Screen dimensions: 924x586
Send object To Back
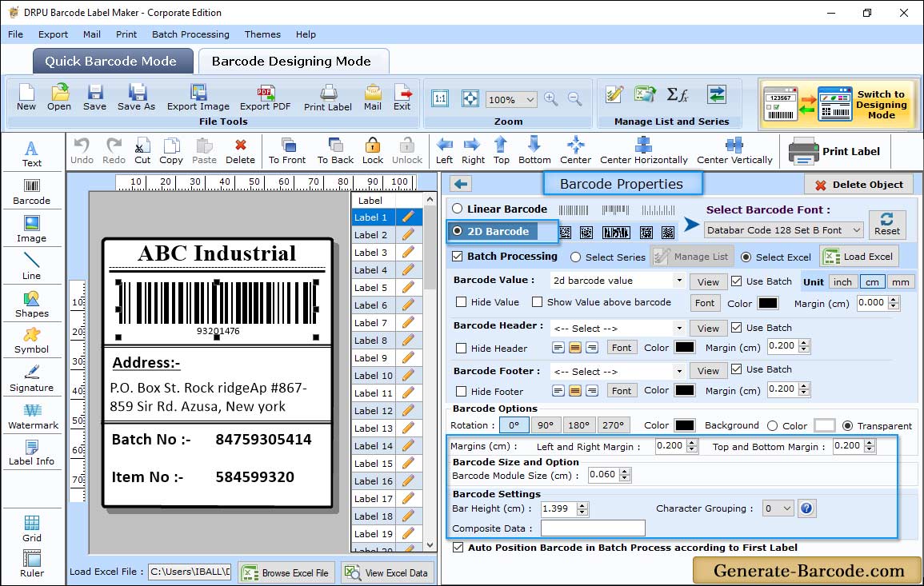(335, 151)
